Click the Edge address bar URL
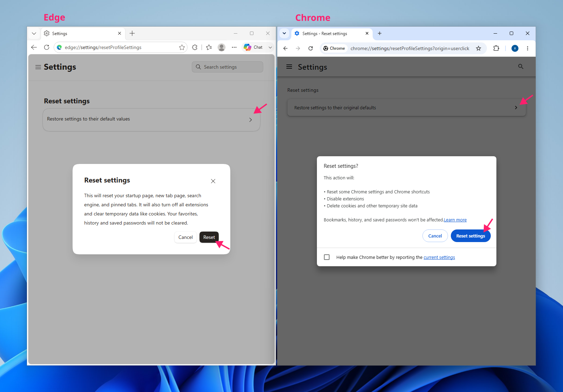 [103, 47]
